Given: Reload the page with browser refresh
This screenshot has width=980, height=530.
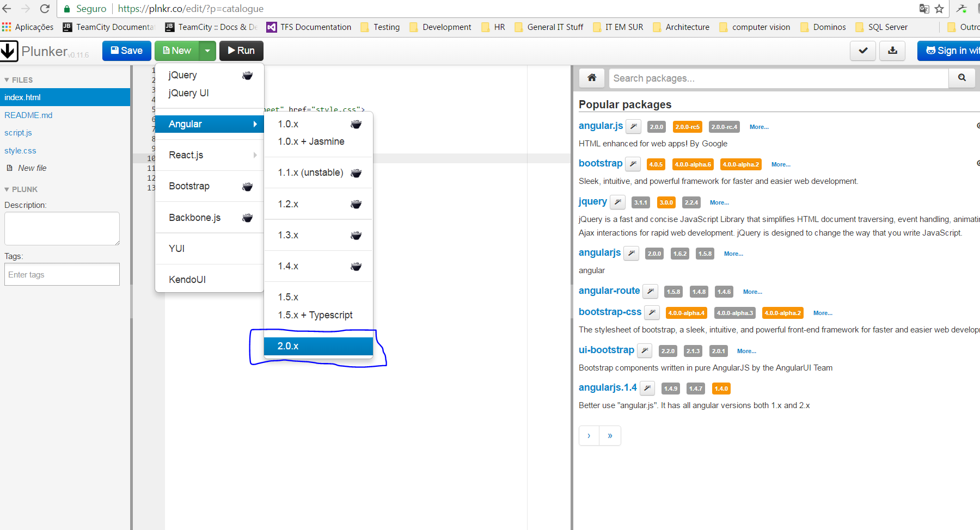Looking at the screenshot, I should click(45, 9).
